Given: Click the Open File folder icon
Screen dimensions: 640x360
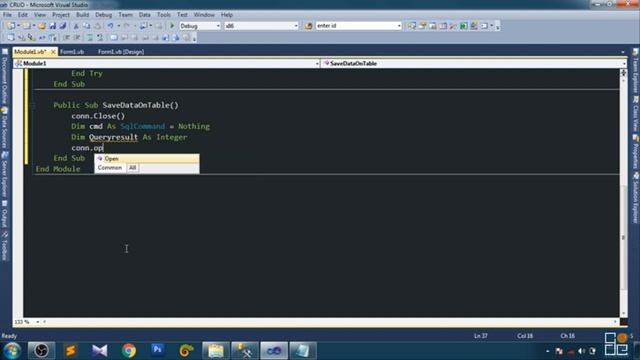Looking at the screenshot, I should point(42,26).
